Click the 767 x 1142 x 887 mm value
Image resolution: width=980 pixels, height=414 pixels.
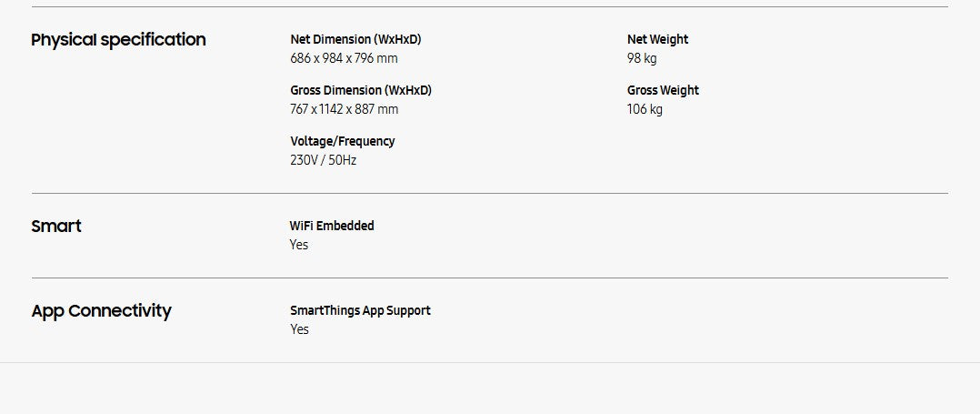(344, 110)
